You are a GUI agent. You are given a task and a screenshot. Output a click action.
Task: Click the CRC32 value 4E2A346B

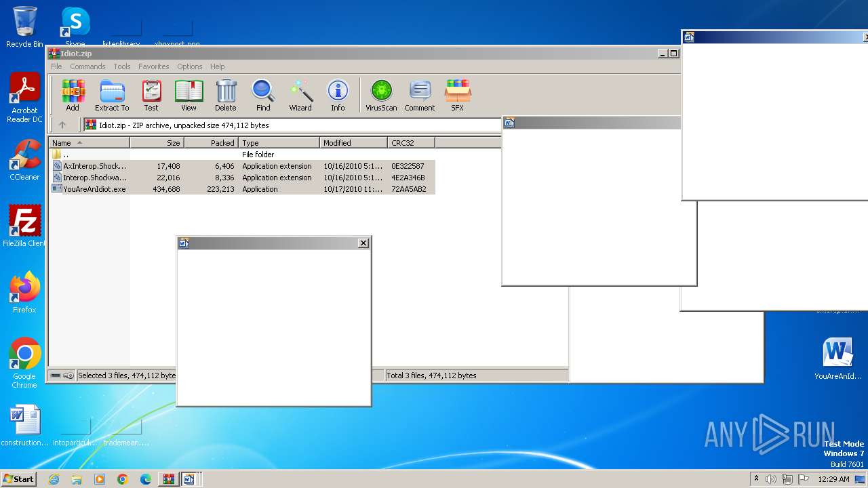(408, 178)
